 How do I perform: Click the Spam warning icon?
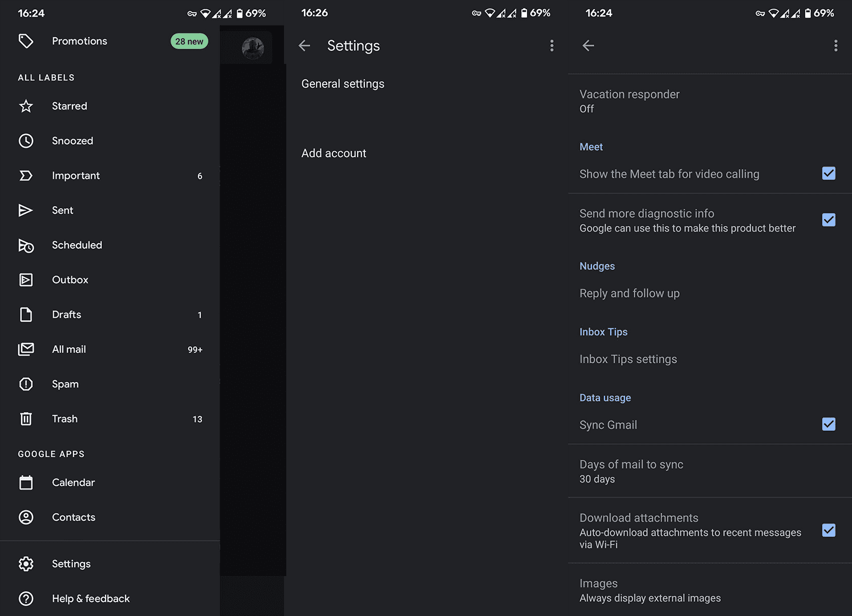click(x=26, y=384)
